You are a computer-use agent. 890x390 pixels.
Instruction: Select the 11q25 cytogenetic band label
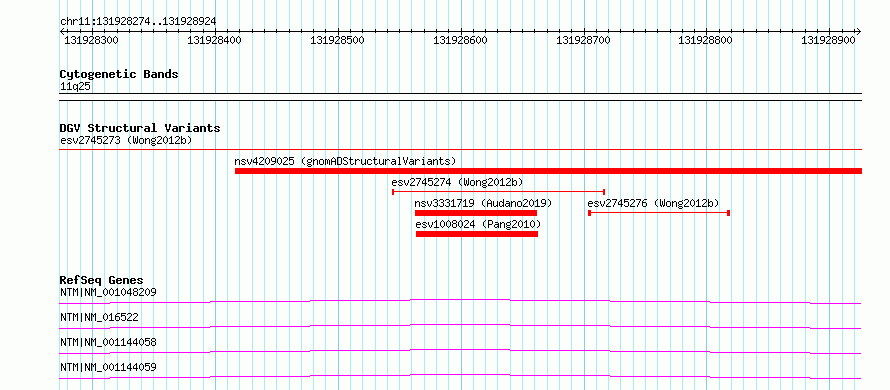pyautogui.click(x=75, y=87)
